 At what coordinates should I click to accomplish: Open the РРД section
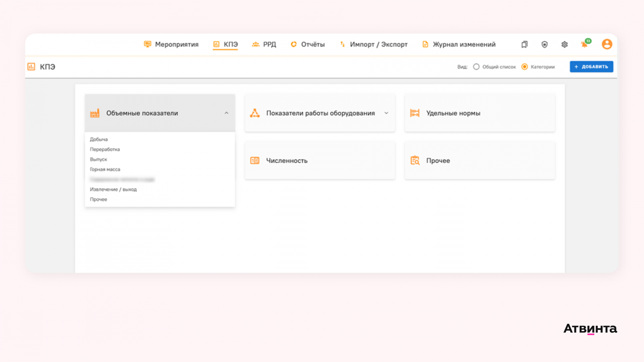pos(264,44)
